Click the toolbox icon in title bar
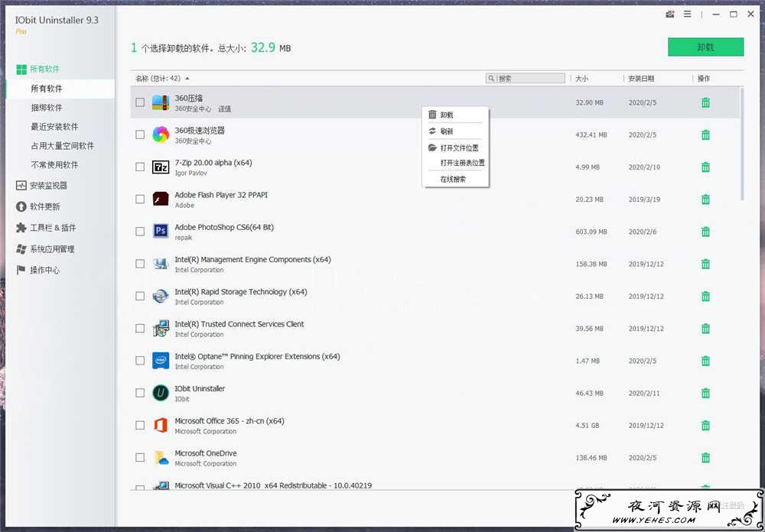 click(x=670, y=15)
